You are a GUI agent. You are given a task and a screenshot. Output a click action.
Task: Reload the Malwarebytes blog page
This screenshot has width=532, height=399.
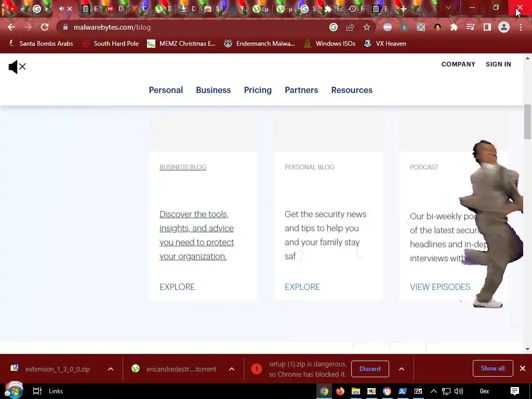[x=45, y=27]
